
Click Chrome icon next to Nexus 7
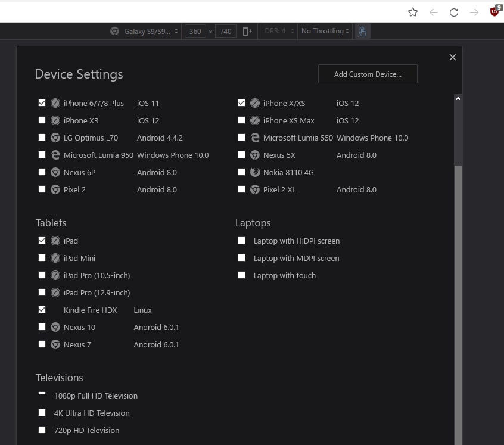55,345
